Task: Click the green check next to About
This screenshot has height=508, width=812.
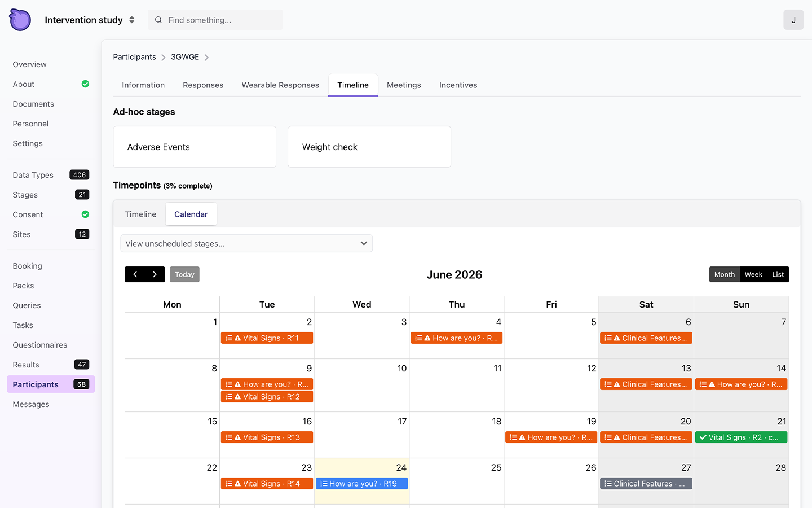Action: pyautogui.click(x=85, y=84)
